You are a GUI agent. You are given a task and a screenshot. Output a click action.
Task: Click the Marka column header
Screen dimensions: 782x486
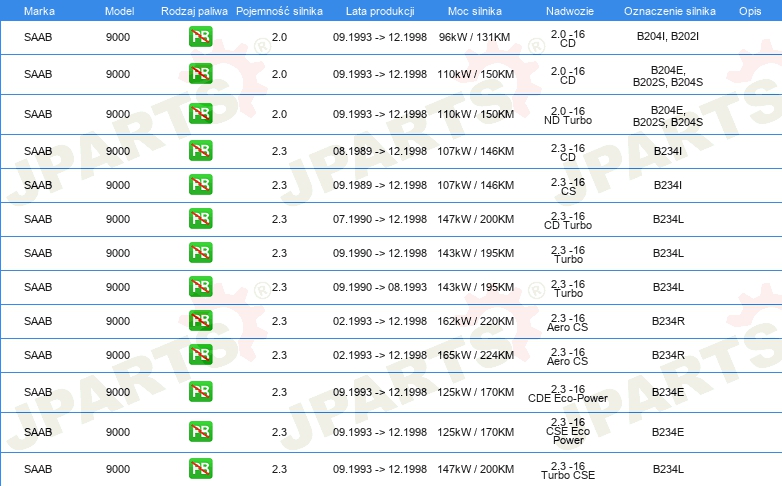[x=39, y=11]
